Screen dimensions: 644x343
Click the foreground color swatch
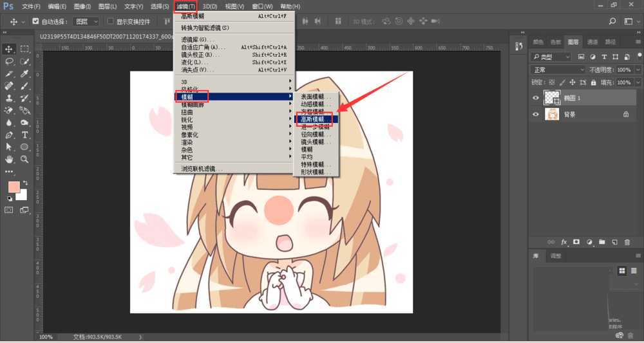click(x=14, y=187)
